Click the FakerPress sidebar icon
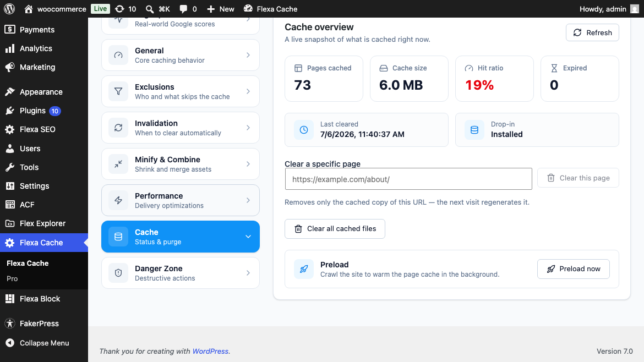The width and height of the screenshot is (644, 362). click(10, 323)
